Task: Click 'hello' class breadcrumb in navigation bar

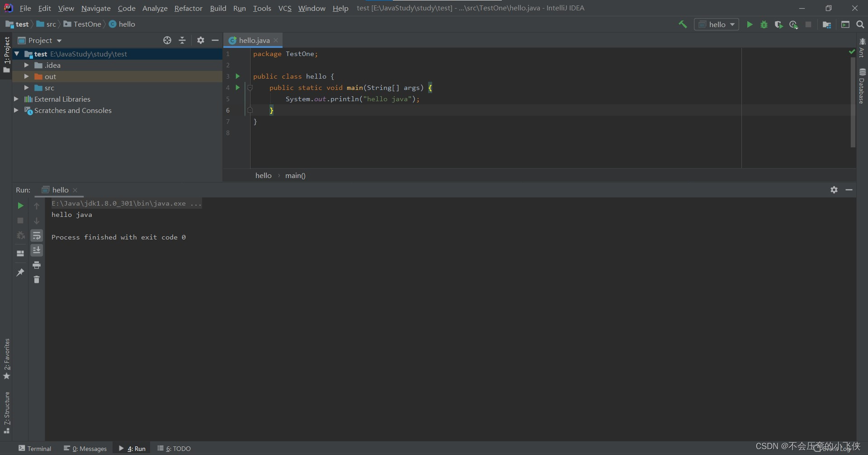Action: 122,24
